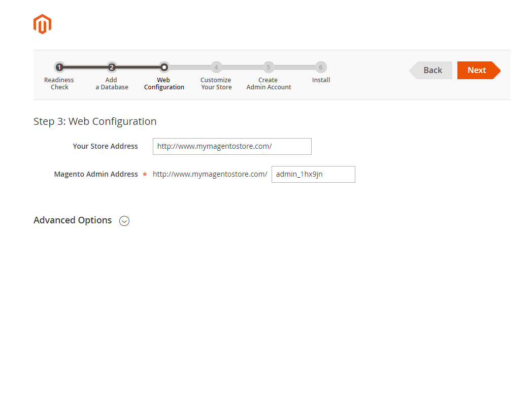Screen dimensions: 532x398
Task: Click the Install step circle
Action: (321, 67)
